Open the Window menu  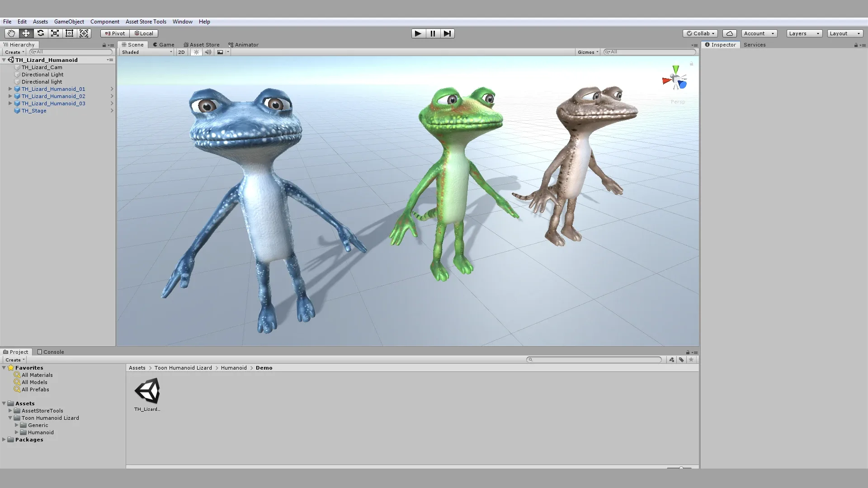click(183, 22)
